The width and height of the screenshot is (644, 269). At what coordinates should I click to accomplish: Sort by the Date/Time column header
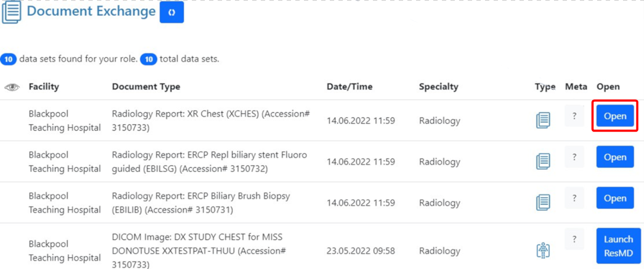click(350, 87)
